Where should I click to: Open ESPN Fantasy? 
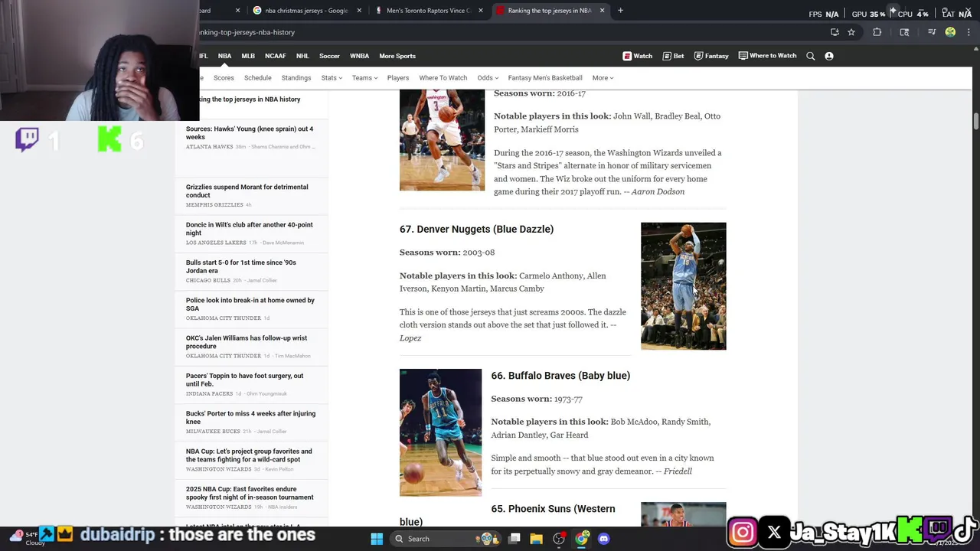coord(711,56)
